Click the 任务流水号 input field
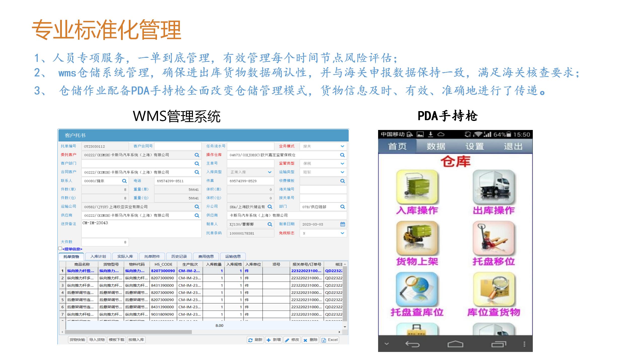The width and height of the screenshot is (644, 362). [x=251, y=146]
